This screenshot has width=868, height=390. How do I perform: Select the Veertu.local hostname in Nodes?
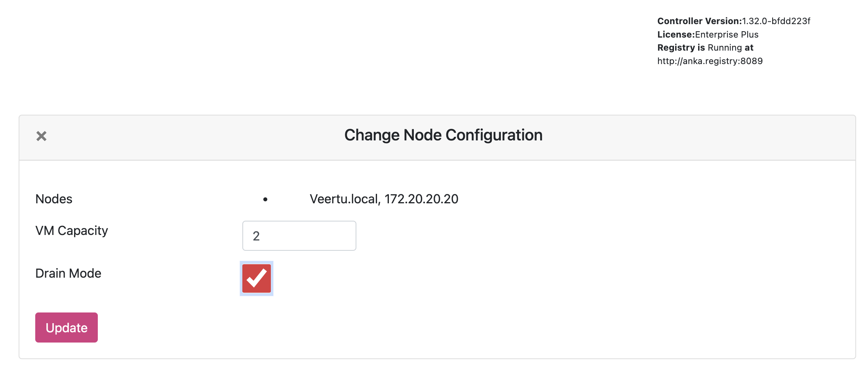pyautogui.click(x=344, y=199)
